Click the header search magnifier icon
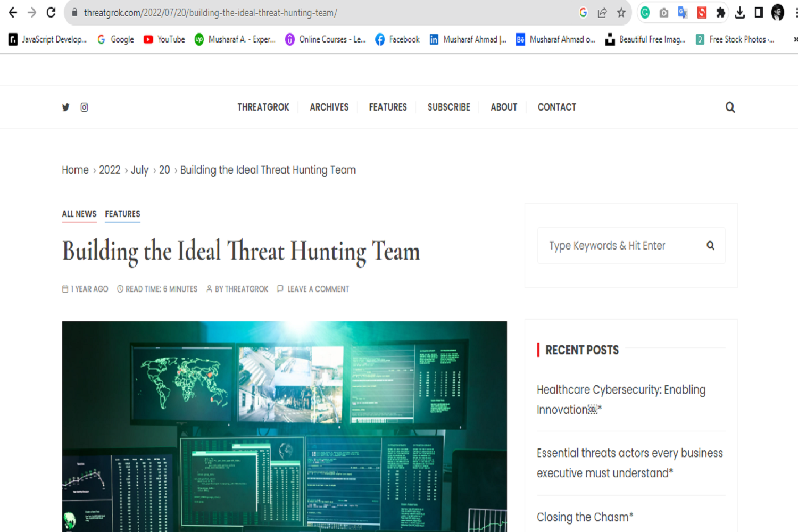Viewport: 798px width, 532px height. (730, 107)
